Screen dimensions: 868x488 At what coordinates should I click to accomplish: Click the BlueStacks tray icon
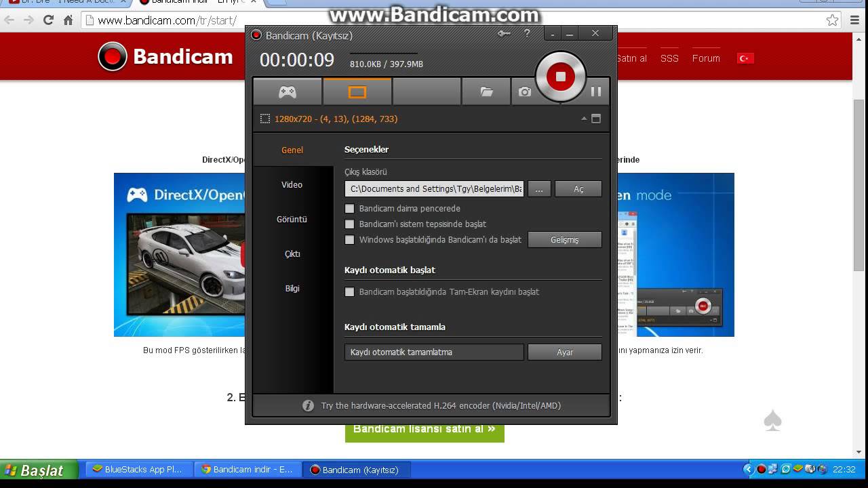(x=798, y=469)
